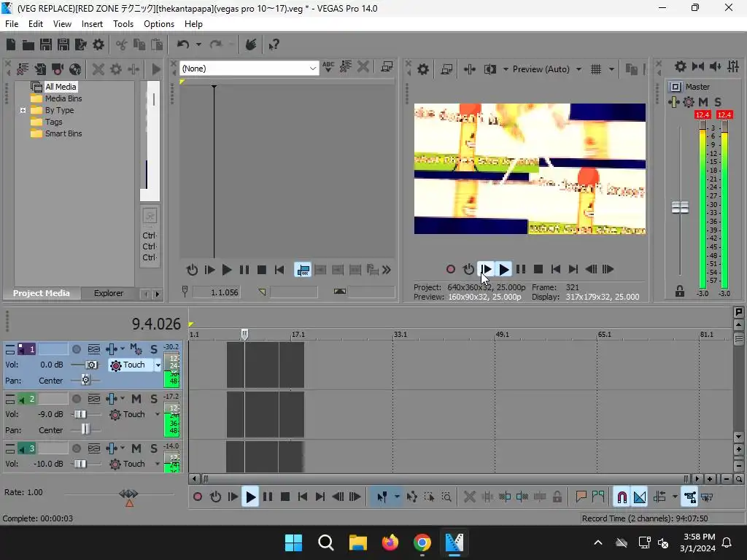Click the timeline Record button
This screenshot has width=747, height=560.
tap(198, 497)
